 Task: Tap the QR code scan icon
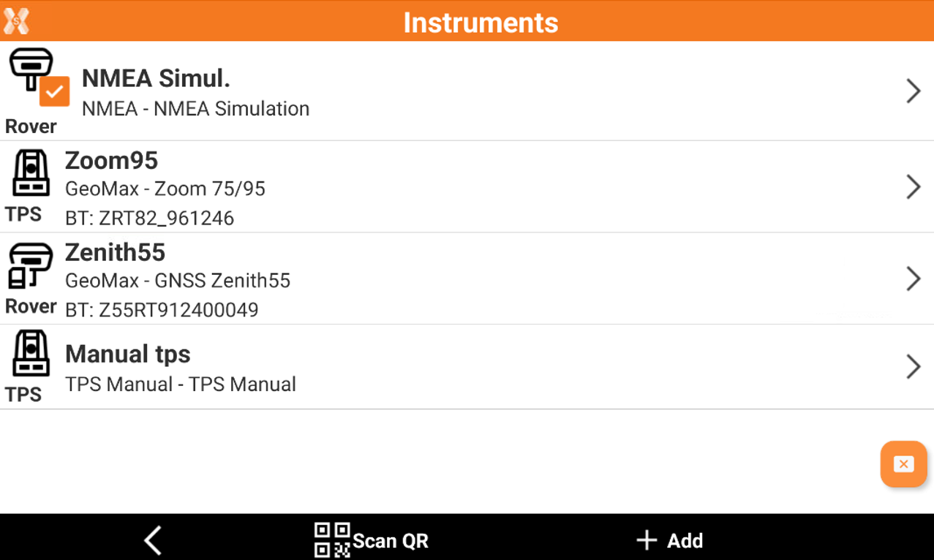331,540
